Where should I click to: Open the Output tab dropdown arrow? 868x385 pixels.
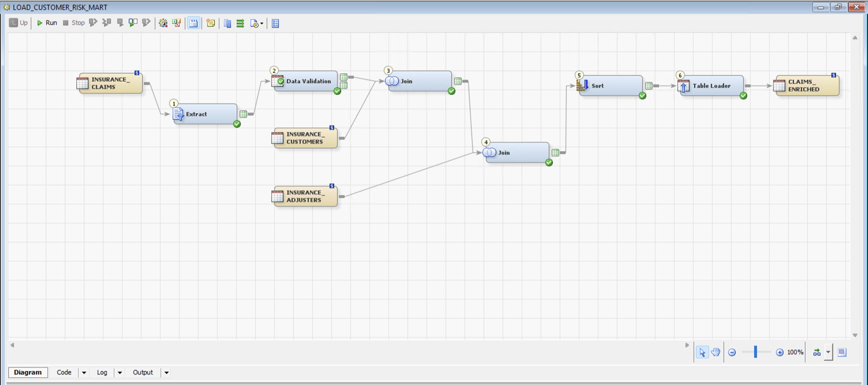coord(166,373)
